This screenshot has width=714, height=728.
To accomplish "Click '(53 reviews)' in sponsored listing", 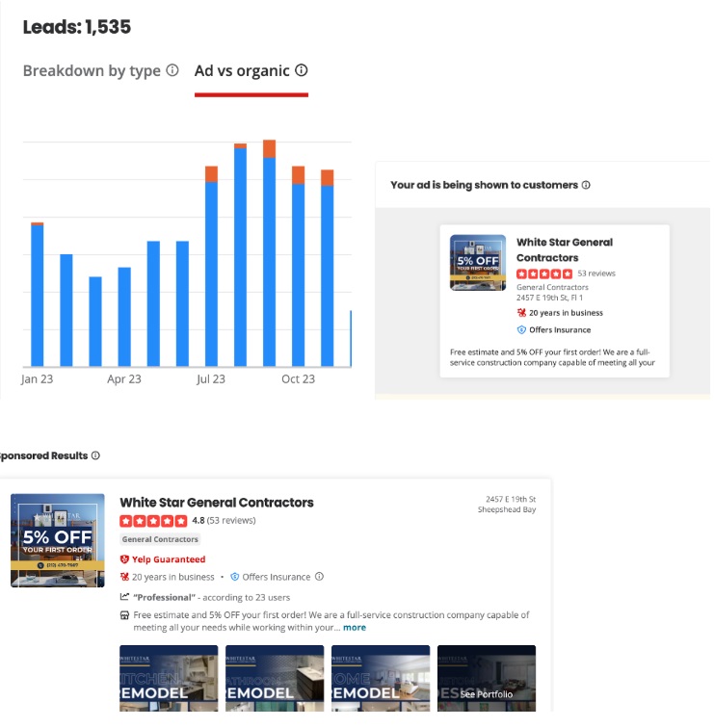I will point(231,520).
